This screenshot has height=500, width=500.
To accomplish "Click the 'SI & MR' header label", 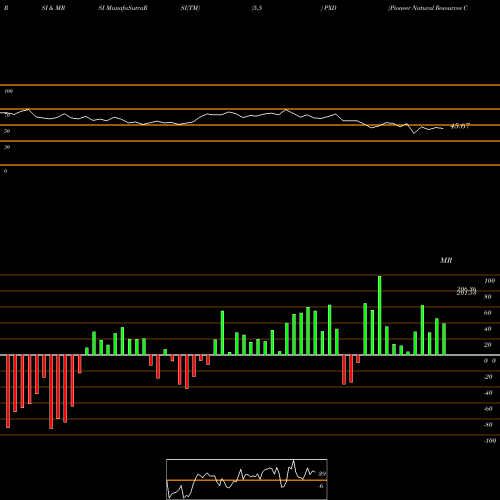I will [53, 8].
